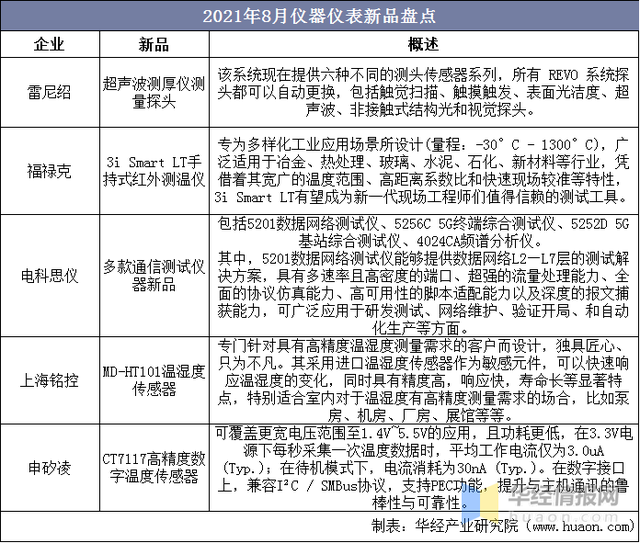Select the '新品' column header

coord(153,46)
